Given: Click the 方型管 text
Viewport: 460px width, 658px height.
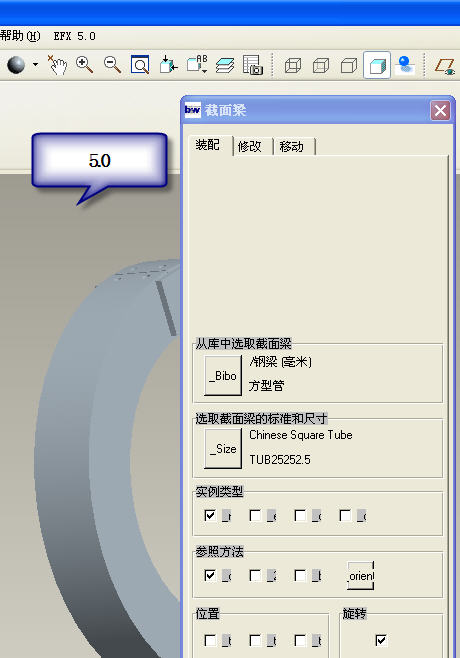Looking at the screenshot, I should [267, 386].
